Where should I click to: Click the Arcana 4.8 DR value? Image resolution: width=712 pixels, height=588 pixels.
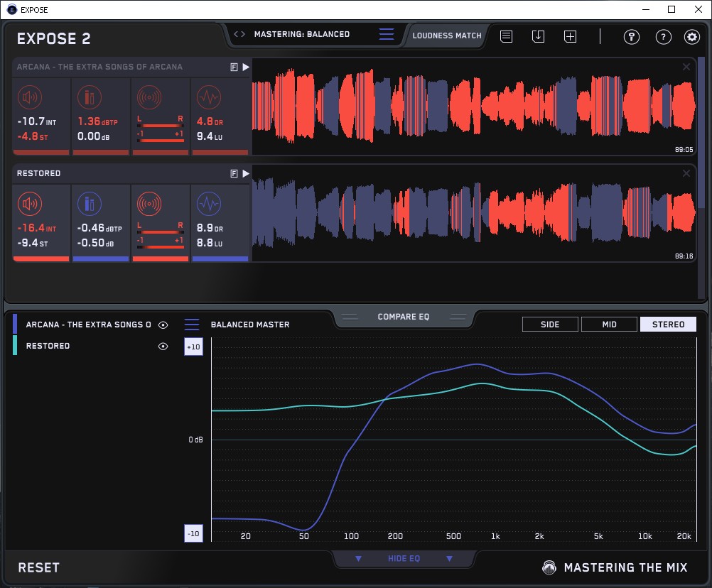click(x=210, y=121)
